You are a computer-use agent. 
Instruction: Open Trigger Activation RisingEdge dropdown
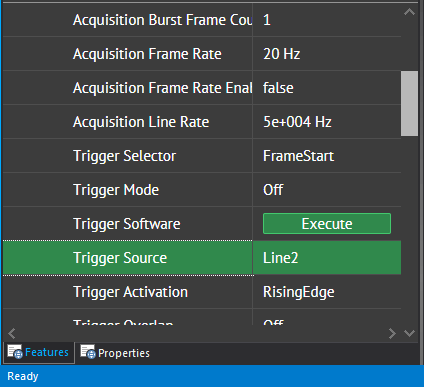pos(327,292)
